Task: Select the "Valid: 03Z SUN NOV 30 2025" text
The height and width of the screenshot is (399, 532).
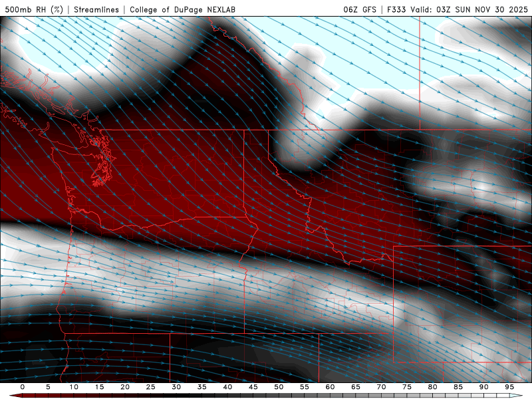Action: [469, 9]
